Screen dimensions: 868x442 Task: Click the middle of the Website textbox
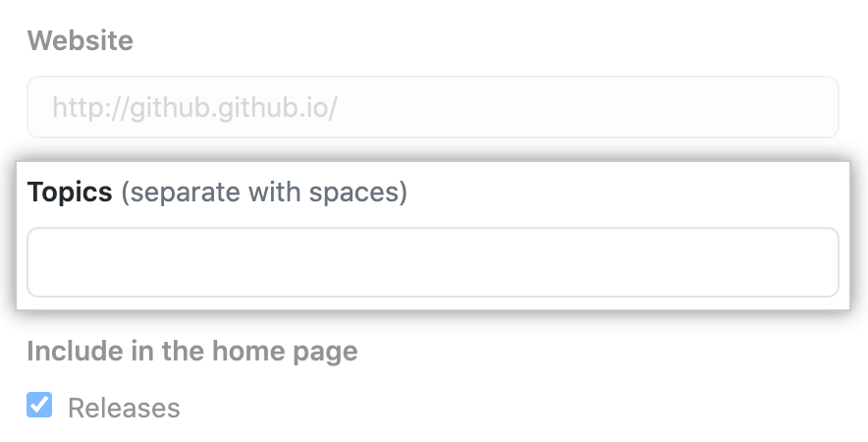point(432,106)
